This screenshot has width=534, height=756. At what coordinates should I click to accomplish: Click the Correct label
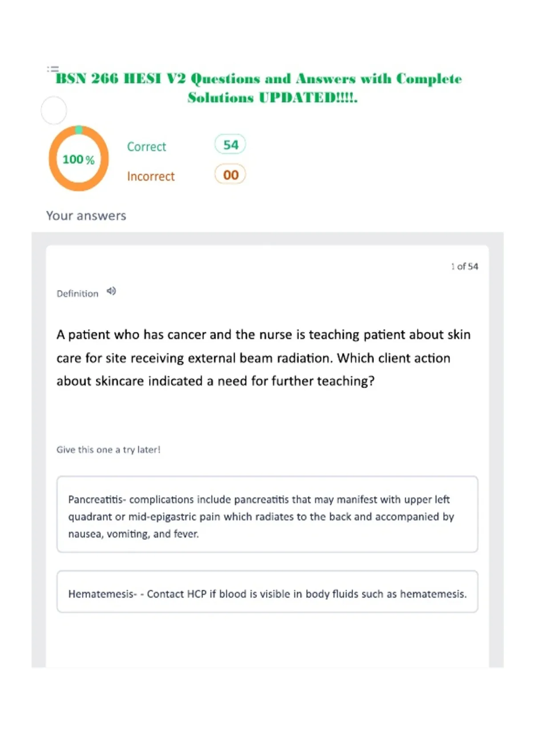[146, 147]
